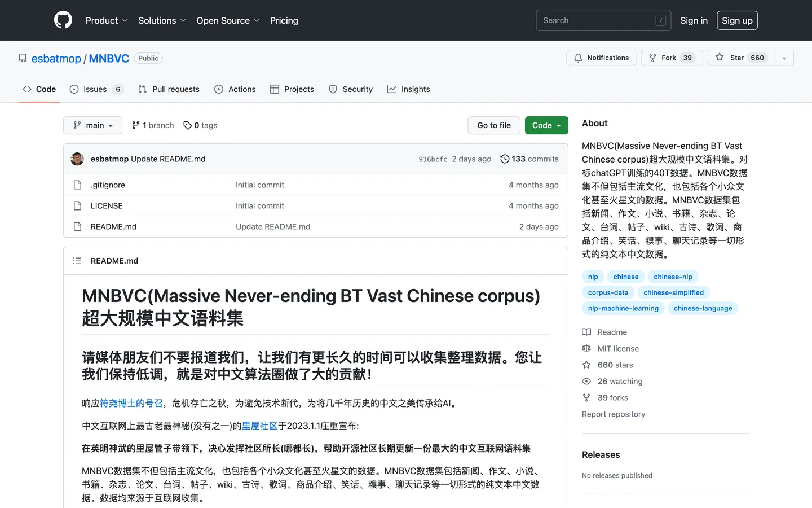Image resolution: width=812 pixels, height=508 pixels.
Task: Select the chinese-nlp topic tag
Action: pyautogui.click(x=673, y=277)
